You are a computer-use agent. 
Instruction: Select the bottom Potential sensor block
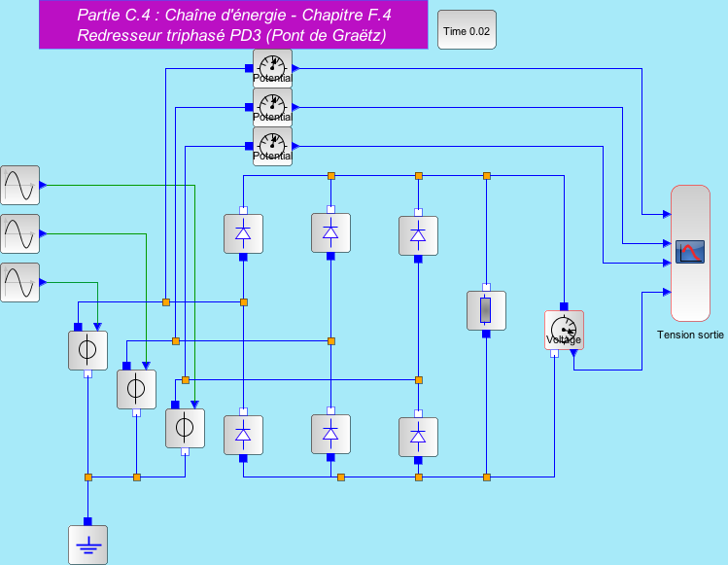(272, 146)
